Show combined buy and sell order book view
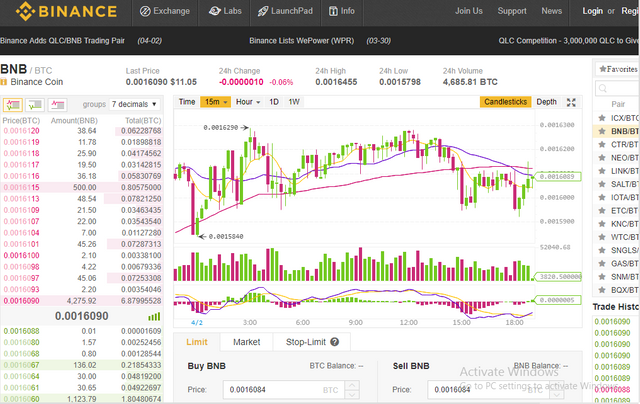This screenshot has width=640, height=404. (x=13, y=105)
